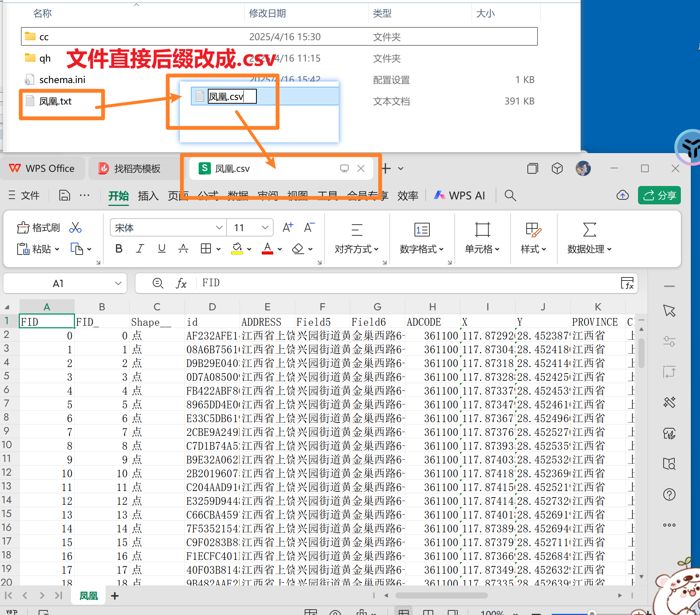Image resolution: width=700 pixels, height=615 pixels.
Task: Select the cursor pointer icon in sidebar
Action: click(x=669, y=311)
